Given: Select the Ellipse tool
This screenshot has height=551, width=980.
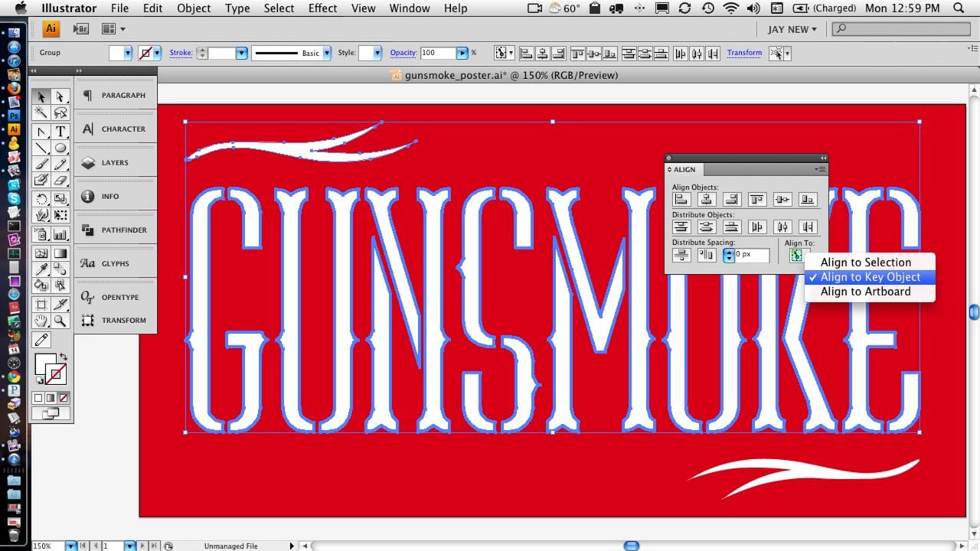Looking at the screenshot, I should pos(60,148).
